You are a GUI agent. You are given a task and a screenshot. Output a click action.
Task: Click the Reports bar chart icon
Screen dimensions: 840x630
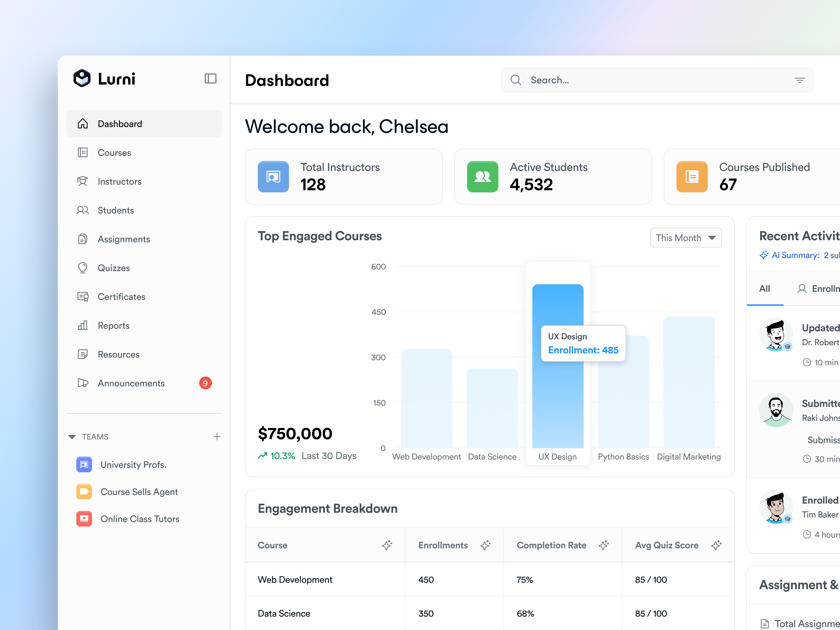(x=82, y=325)
